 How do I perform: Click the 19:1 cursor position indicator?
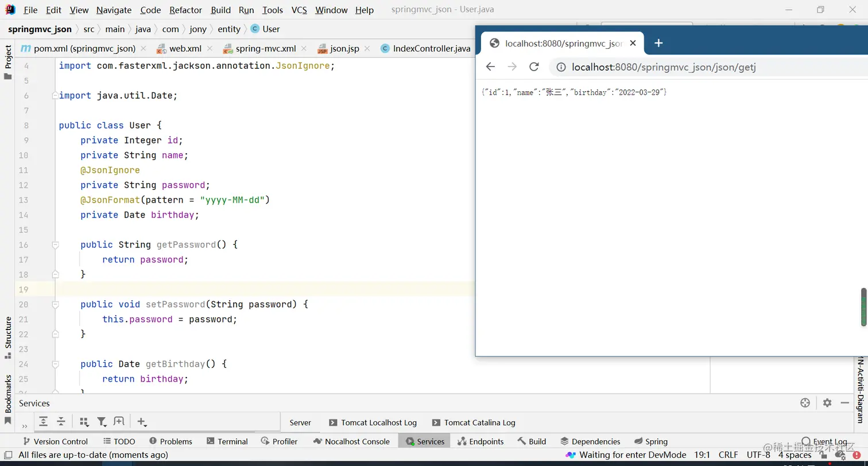(x=702, y=455)
